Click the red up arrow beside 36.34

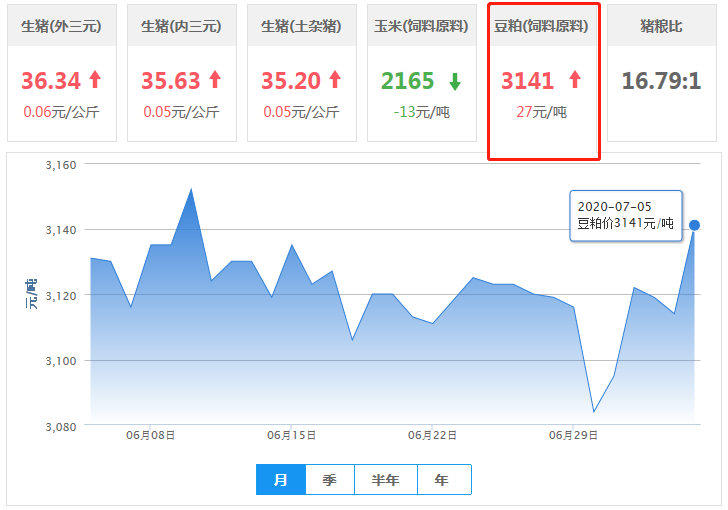(x=95, y=80)
